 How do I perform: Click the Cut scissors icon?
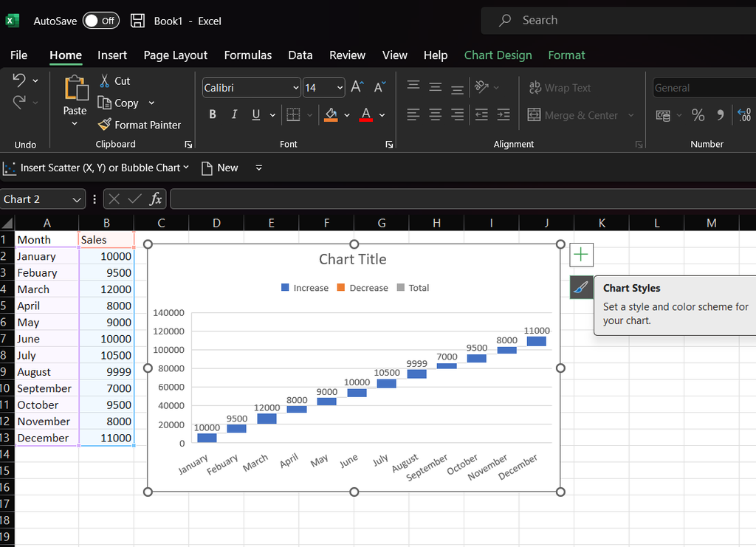click(x=105, y=80)
